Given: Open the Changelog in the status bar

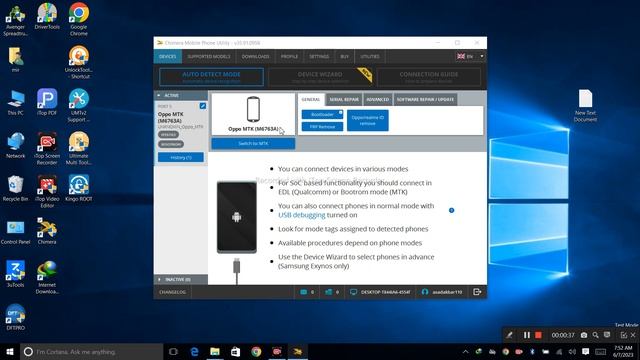Looking at the screenshot, I should [172, 292].
